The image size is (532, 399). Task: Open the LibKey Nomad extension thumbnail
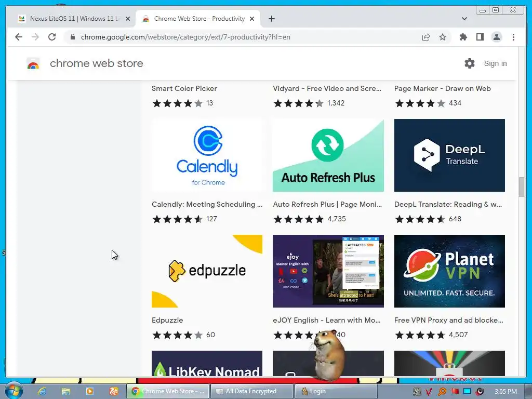pyautogui.click(x=207, y=363)
